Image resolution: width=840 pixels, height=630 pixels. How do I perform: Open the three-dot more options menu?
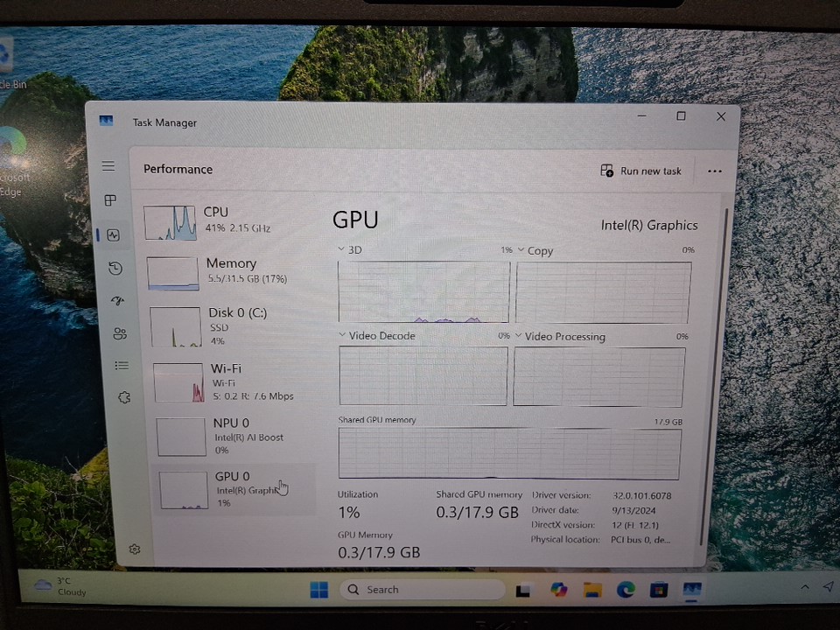715,171
